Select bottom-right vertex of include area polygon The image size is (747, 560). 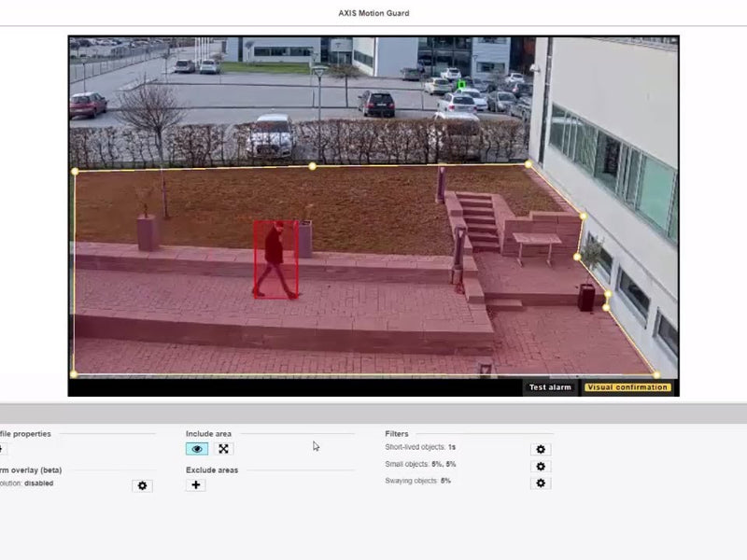(x=655, y=375)
